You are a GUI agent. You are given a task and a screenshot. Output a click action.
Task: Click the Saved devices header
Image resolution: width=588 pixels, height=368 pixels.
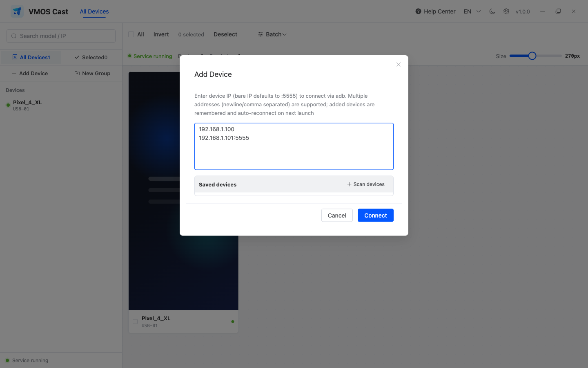coord(218,184)
